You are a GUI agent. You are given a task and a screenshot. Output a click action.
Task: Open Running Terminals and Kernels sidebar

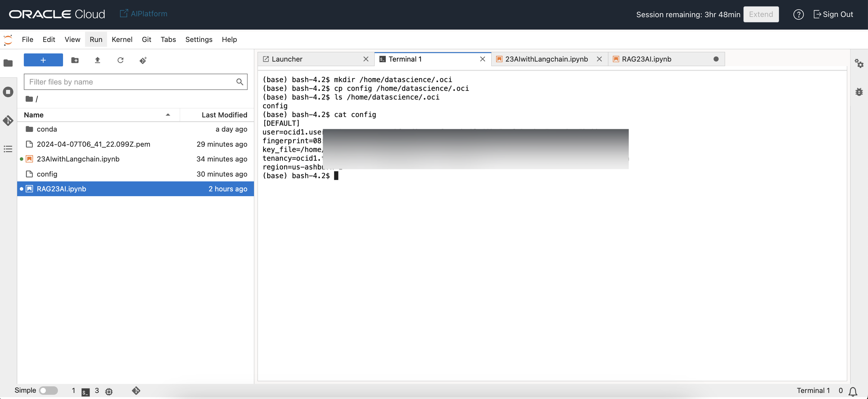pos(8,92)
